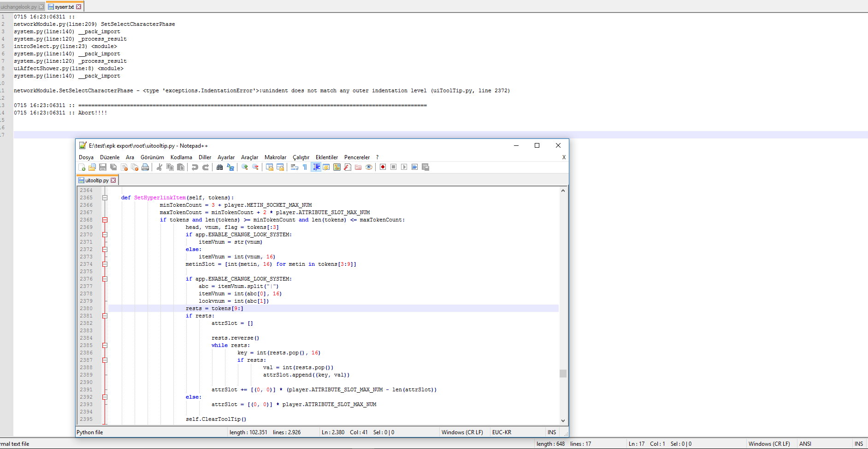The height and width of the screenshot is (449, 868).
Task: Click the INS indicator in front window status bar
Action: [552, 432]
